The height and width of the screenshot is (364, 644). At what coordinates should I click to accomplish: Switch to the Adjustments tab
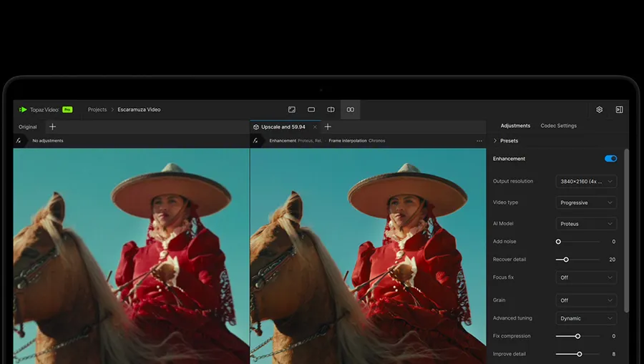coord(515,126)
